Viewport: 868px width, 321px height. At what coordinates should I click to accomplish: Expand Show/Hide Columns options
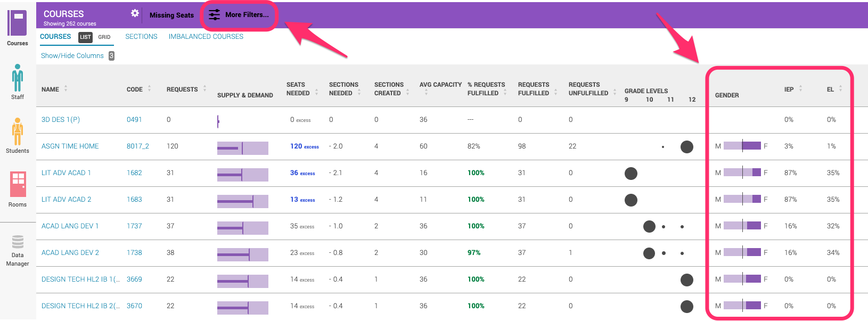tap(72, 56)
